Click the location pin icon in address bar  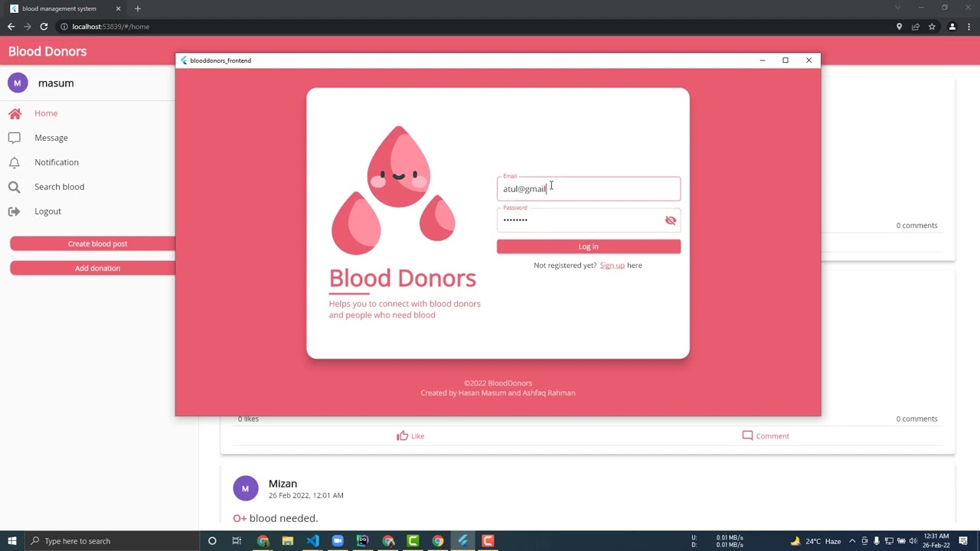(899, 27)
